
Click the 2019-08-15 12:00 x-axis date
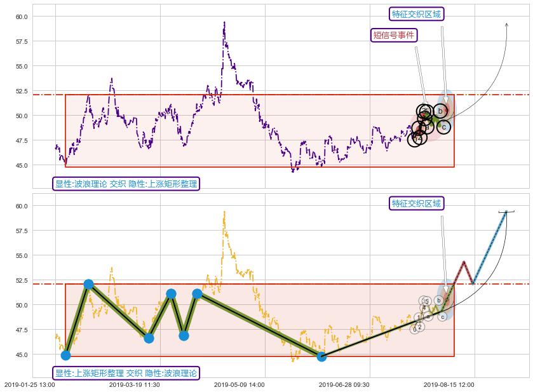click(449, 384)
